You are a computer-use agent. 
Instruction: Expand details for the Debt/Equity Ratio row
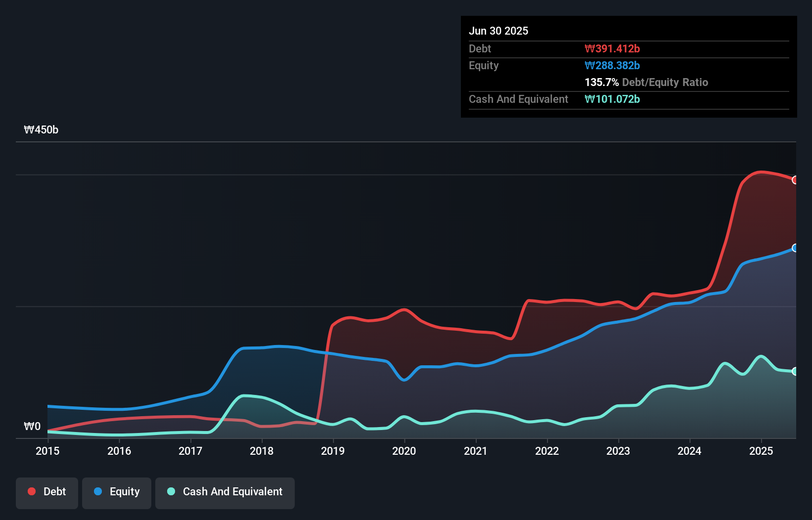[x=646, y=82]
